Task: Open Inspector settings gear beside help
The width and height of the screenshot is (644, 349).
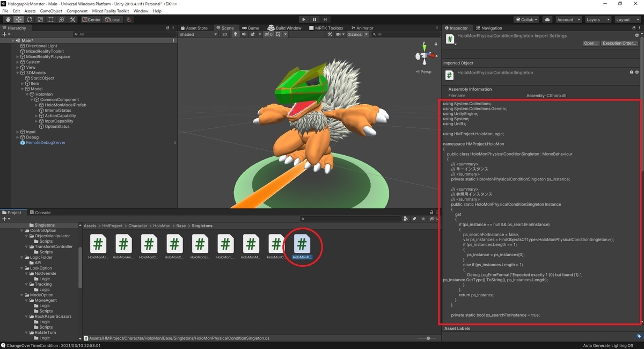Action: click(x=637, y=72)
